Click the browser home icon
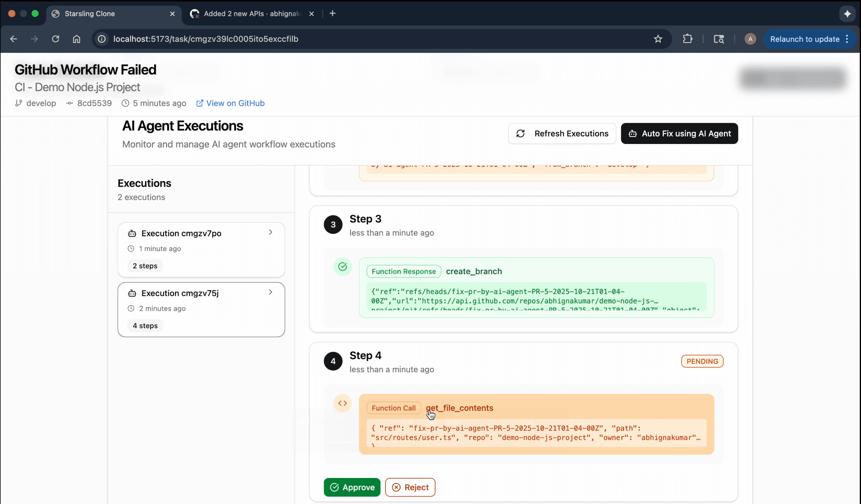Viewport: 861px width, 504px height. coord(77,39)
